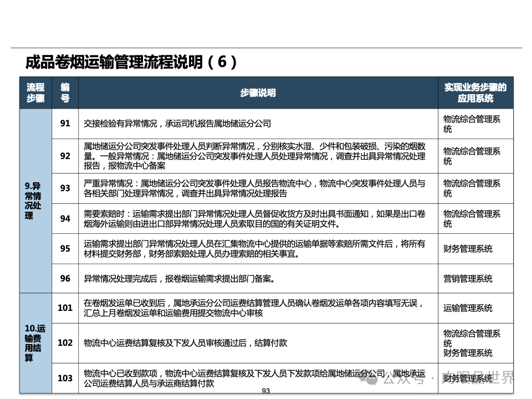Select the header cell 步骤说明
Screen dimensions: 532x399
pyautogui.click(x=258, y=93)
